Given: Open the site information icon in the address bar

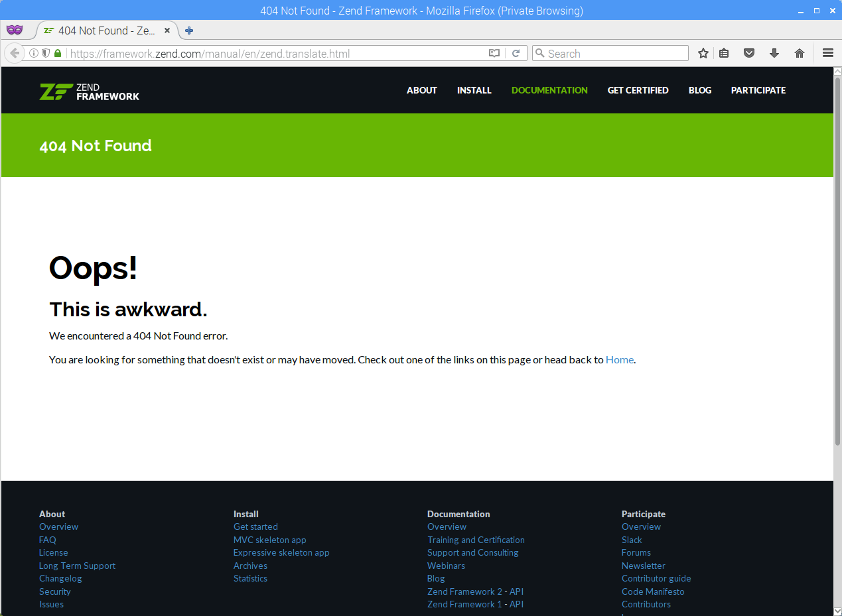Looking at the screenshot, I should [33, 53].
